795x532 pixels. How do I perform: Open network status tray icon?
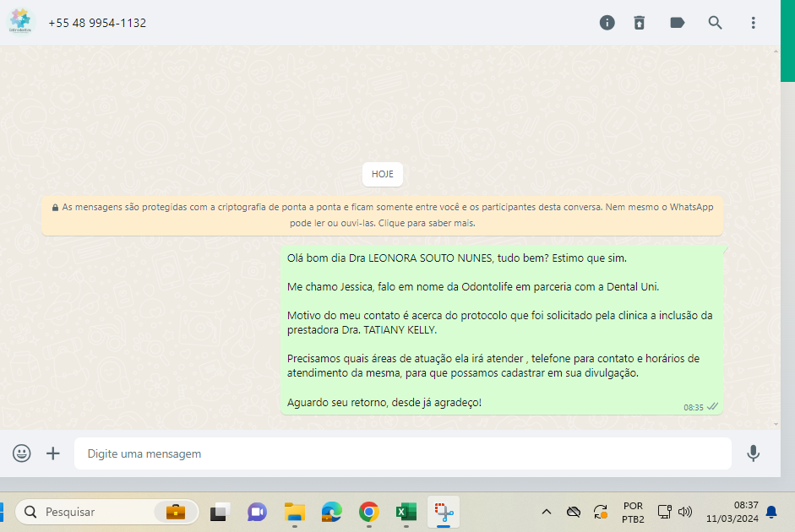point(665,513)
